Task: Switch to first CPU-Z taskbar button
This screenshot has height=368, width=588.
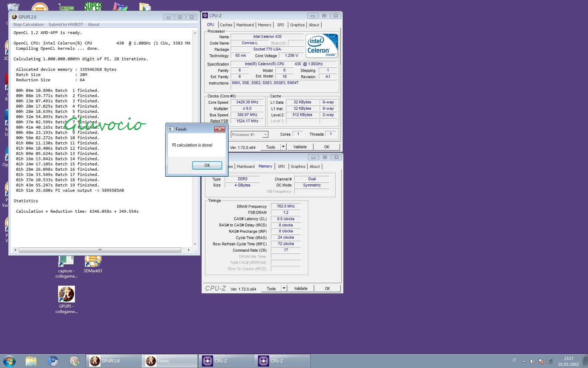Action: pos(226,361)
